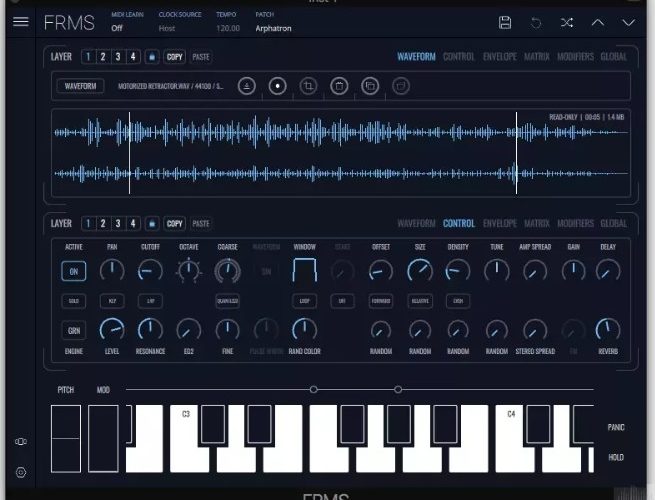Click the lock icon in Waveform layer panel
Screen dimensions: 655x500
[152, 57]
